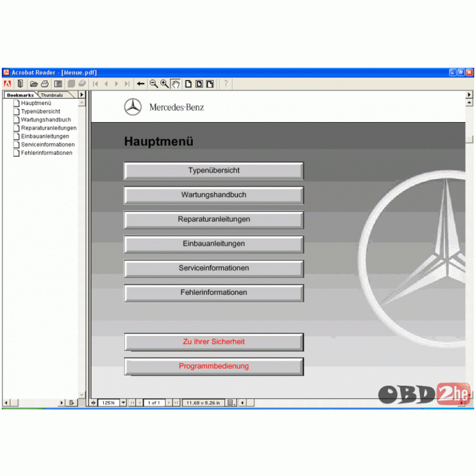
Task: Click the Fit in Window page icon
Action: point(199,84)
